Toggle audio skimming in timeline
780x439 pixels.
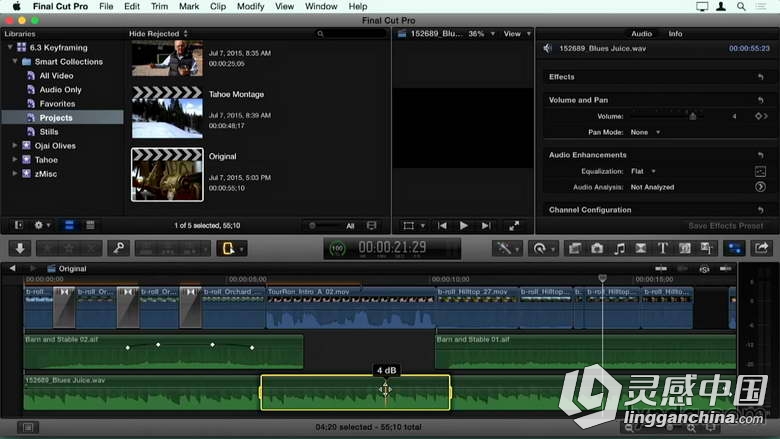tap(682, 269)
